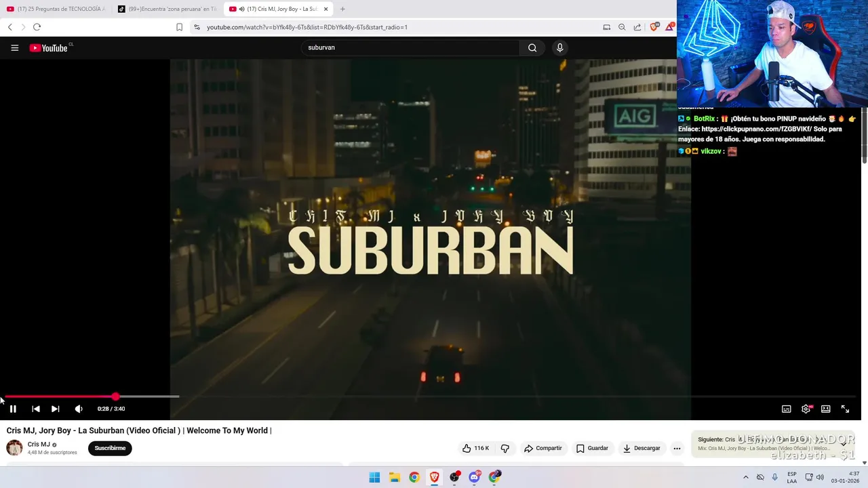Click the zoom magnifier icon in address bar
868x488 pixels.
coord(622,27)
